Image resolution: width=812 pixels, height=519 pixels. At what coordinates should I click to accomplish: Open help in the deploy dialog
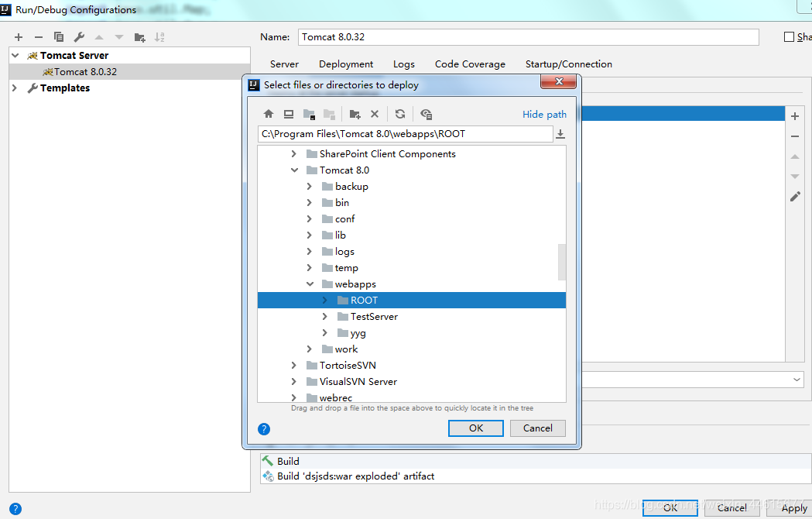pos(264,429)
